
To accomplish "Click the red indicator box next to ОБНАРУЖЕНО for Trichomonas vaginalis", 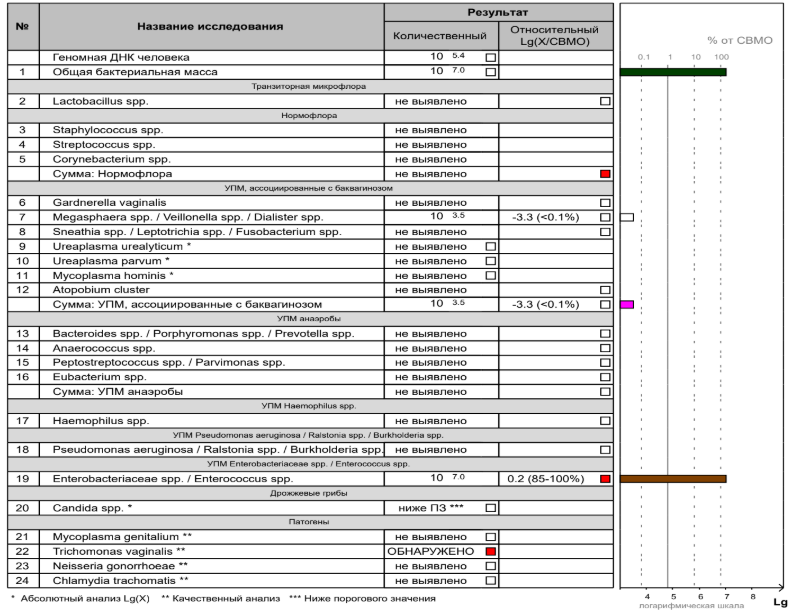I will [491, 552].
